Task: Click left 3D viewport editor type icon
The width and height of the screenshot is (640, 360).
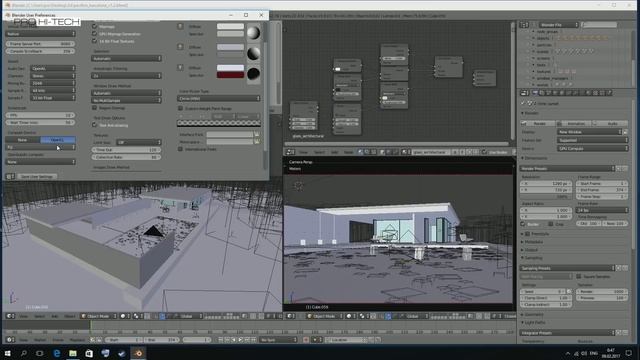Action: pos(10,316)
